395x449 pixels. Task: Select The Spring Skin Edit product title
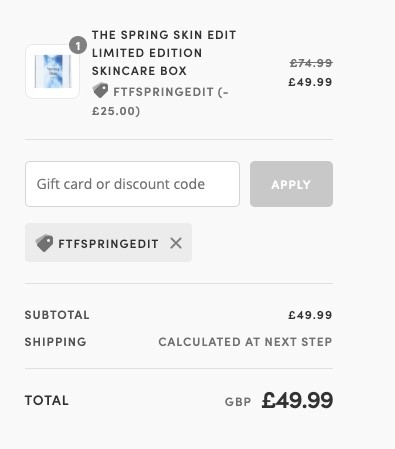click(x=164, y=35)
